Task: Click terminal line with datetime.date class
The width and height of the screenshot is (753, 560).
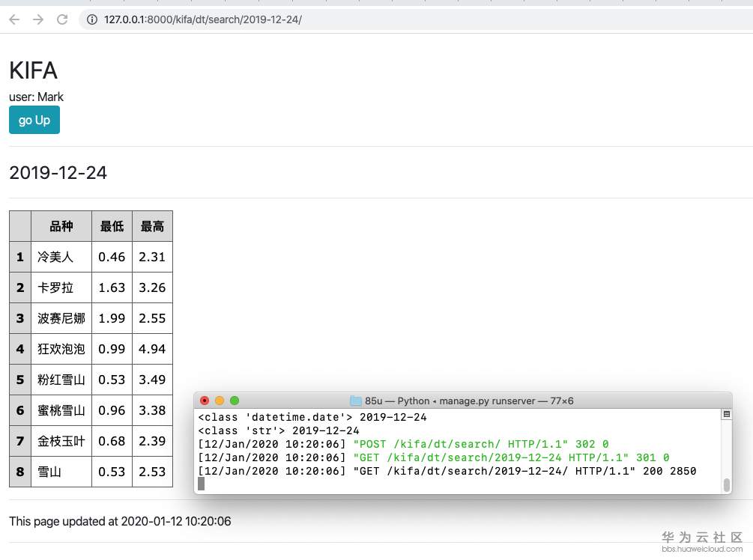Action: (x=312, y=417)
